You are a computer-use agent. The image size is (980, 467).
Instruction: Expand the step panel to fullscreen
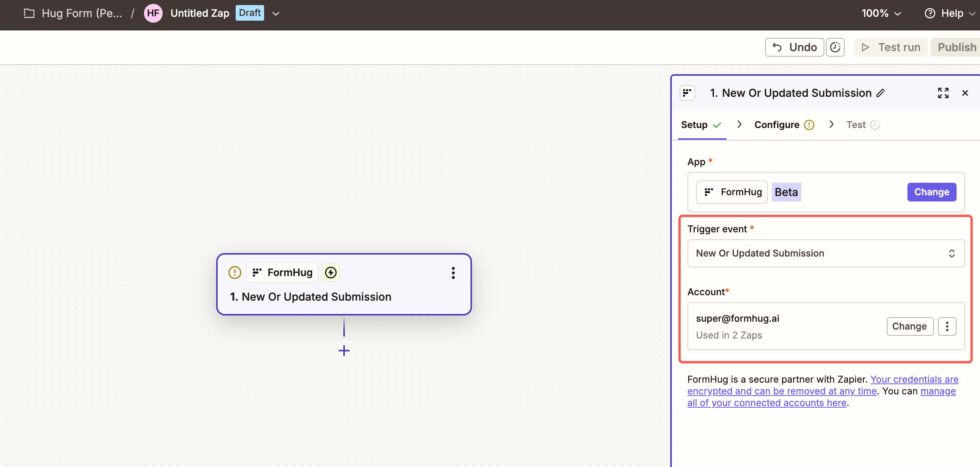pos(943,93)
